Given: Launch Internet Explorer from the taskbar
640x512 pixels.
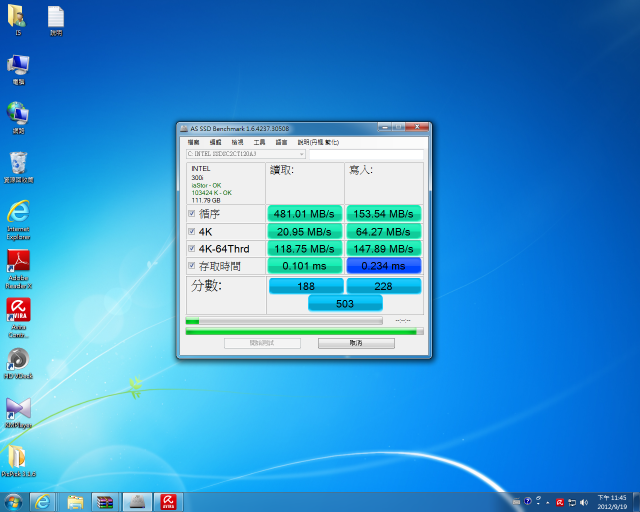Looking at the screenshot, I should (43, 502).
